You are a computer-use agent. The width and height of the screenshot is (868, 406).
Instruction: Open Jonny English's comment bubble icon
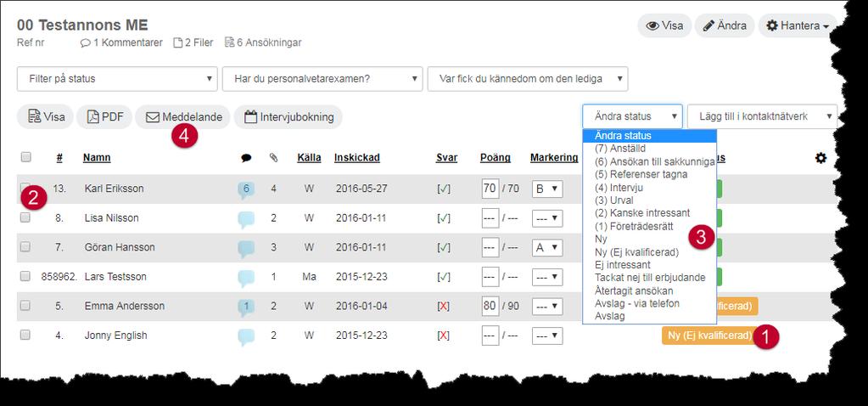coord(246,336)
